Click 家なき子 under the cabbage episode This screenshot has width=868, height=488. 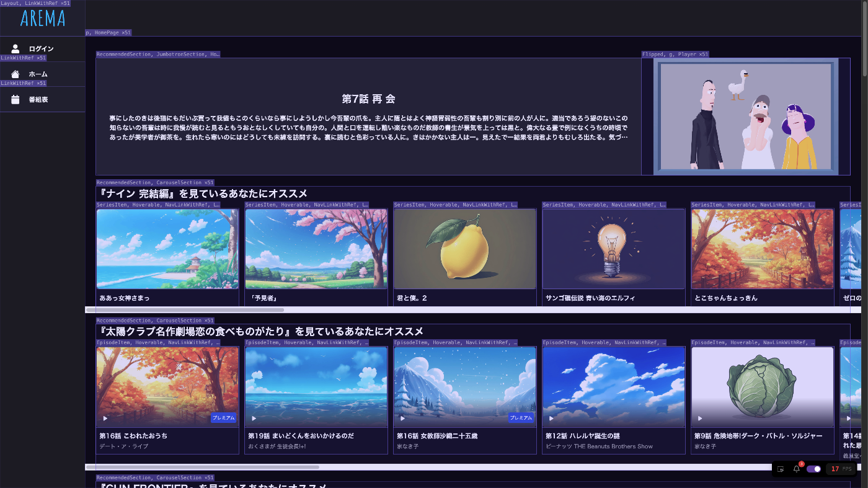pyautogui.click(x=705, y=446)
